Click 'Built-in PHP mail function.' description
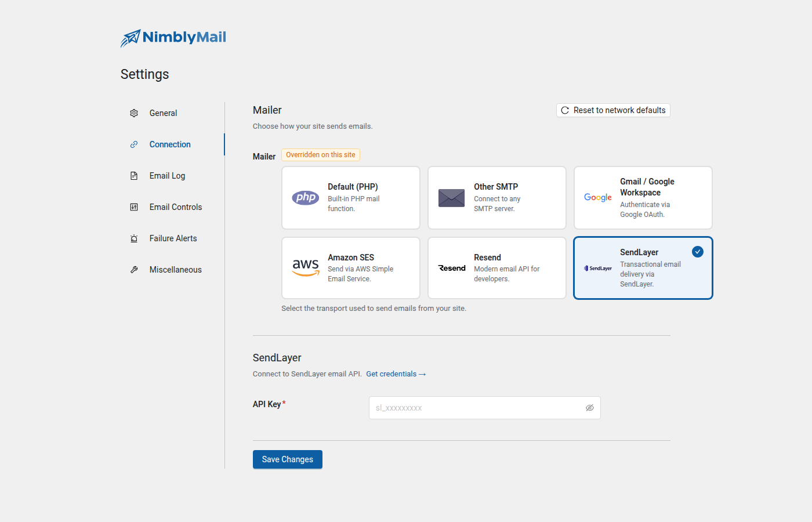812x522 pixels. (354, 204)
